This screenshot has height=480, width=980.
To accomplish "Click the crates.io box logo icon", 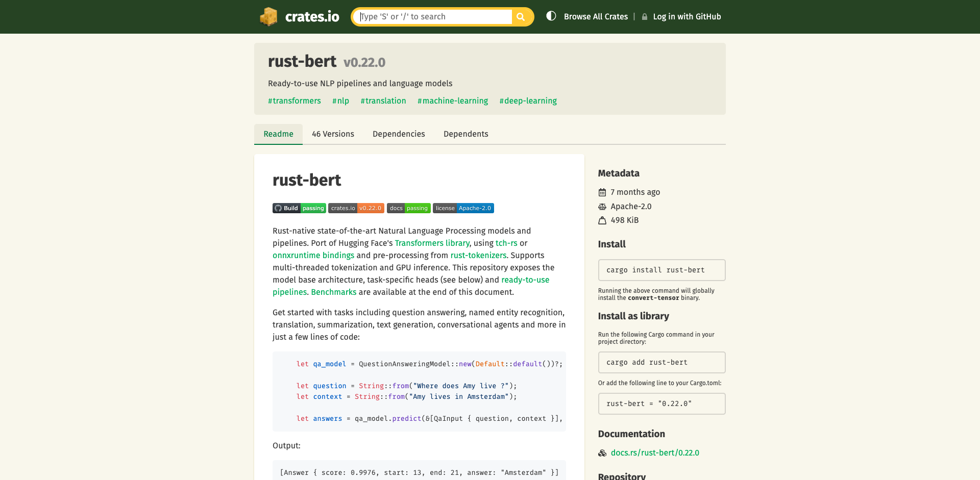I will coord(268,16).
